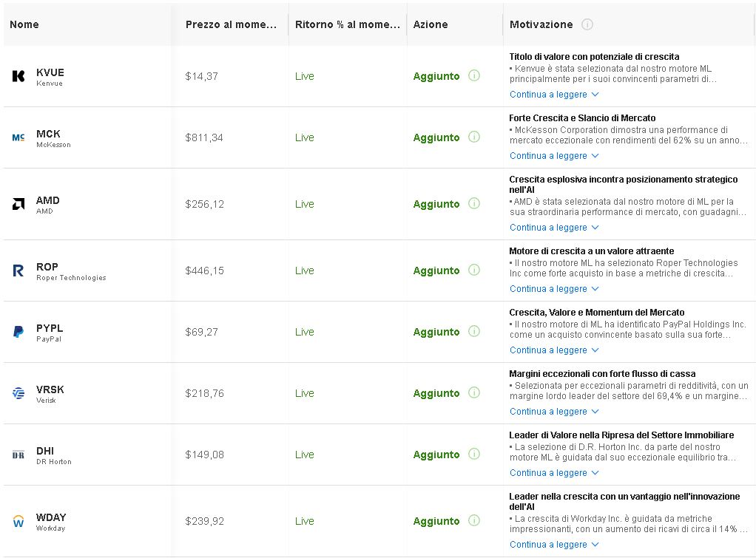Expand Continua a leggere for Verisk
The width and height of the screenshot is (756, 558).
(x=553, y=412)
